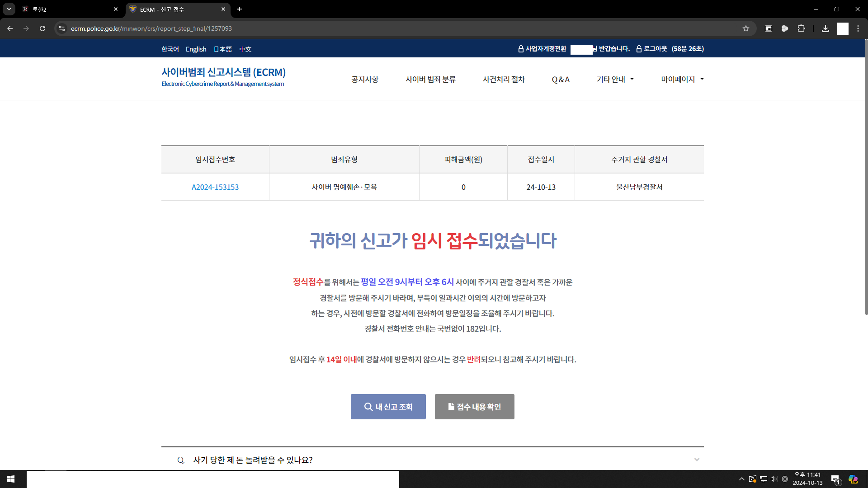Bookmark this page with star icon

(x=746, y=28)
